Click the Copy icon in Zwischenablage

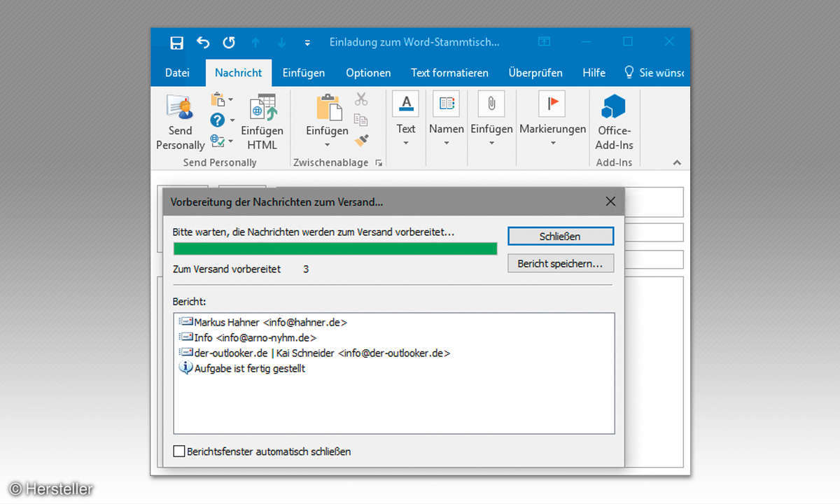pyautogui.click(x=361, y=120)
